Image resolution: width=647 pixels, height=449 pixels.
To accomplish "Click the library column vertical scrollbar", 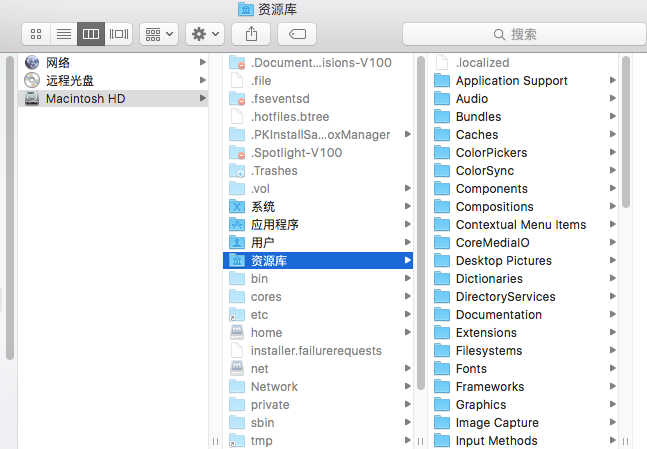I will (626, 132).
